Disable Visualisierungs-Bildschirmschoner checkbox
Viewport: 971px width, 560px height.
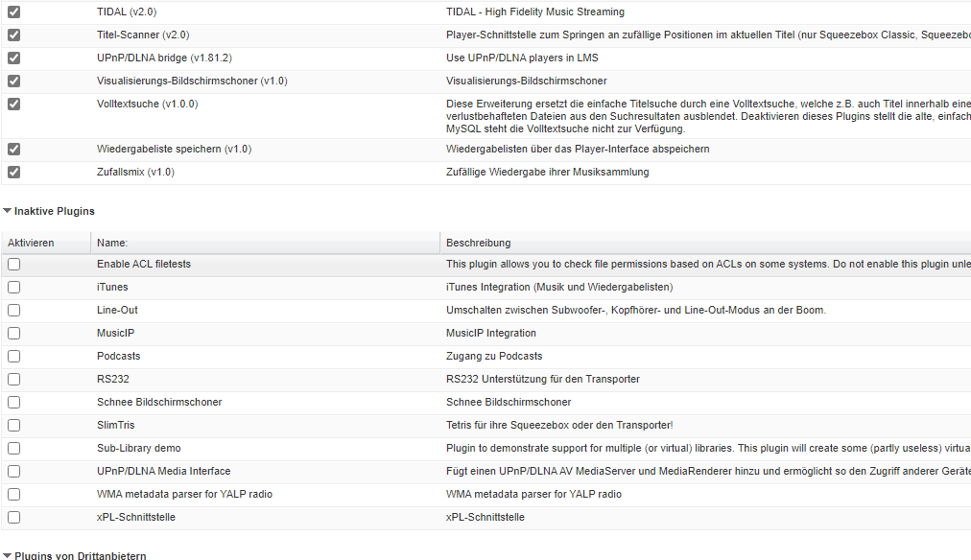(13, 82)
